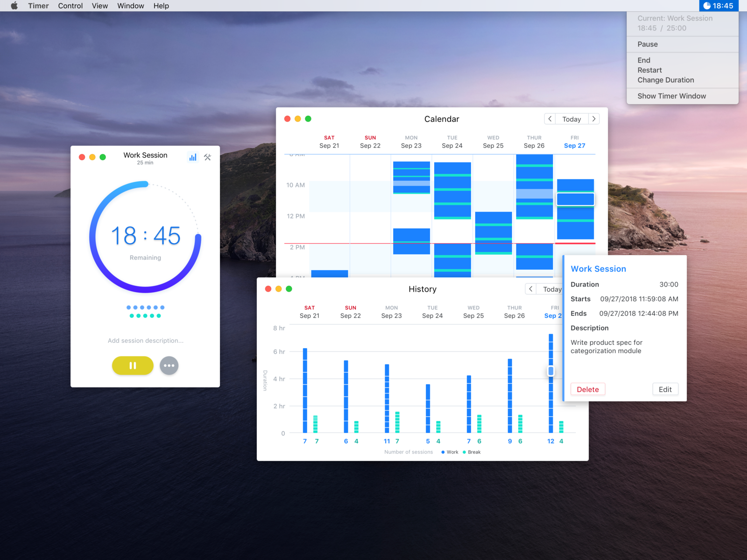Screen dimensions: 747x560
Task: Pause the countdown with the yellow pause button
Action: point(133,365)
